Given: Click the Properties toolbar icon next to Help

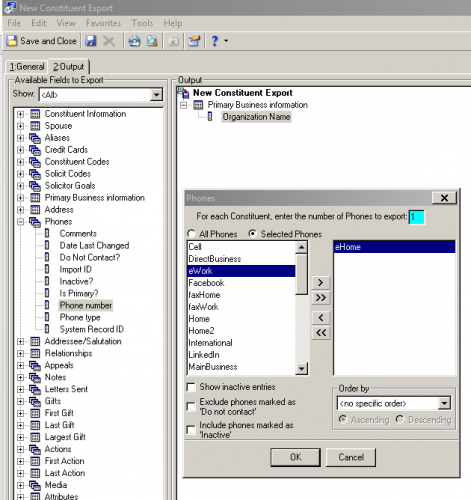Looking at the screenshot, I should pos(194,41).
